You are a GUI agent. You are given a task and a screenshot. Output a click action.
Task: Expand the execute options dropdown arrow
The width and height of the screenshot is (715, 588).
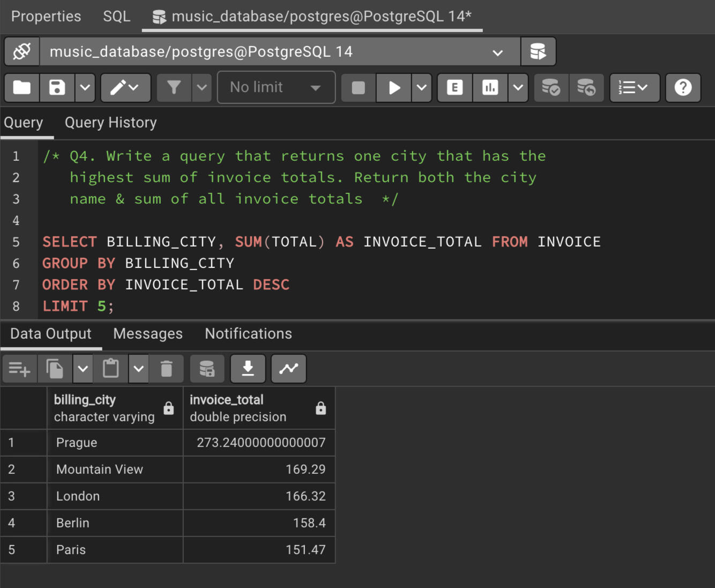click(422, 88)
